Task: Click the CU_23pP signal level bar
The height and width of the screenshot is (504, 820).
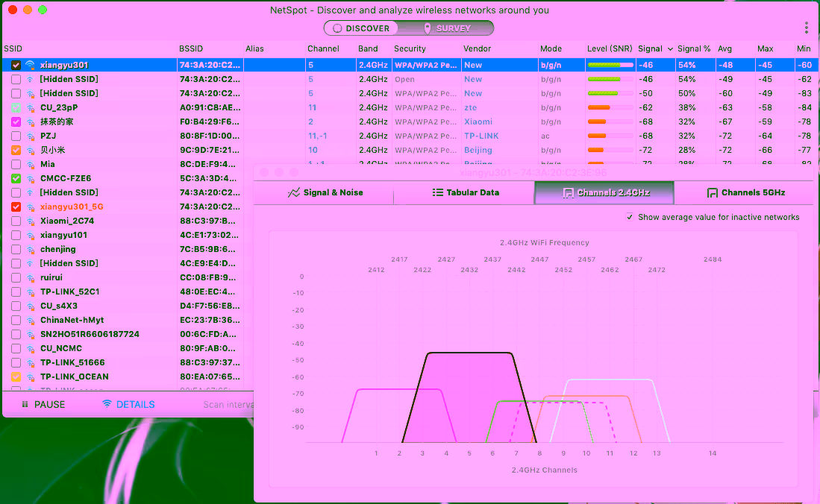Action: point(610,107)
